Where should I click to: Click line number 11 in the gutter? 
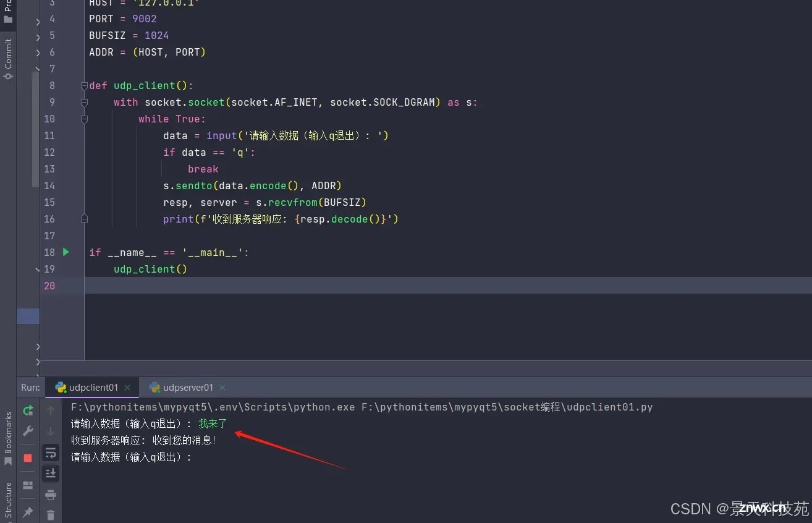click(x=49, y=135)
